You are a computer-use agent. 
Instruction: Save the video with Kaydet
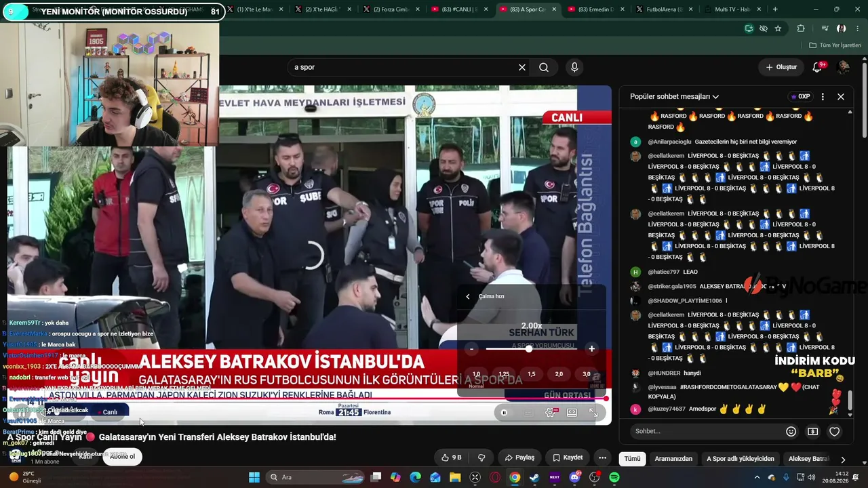click(568, 457)
